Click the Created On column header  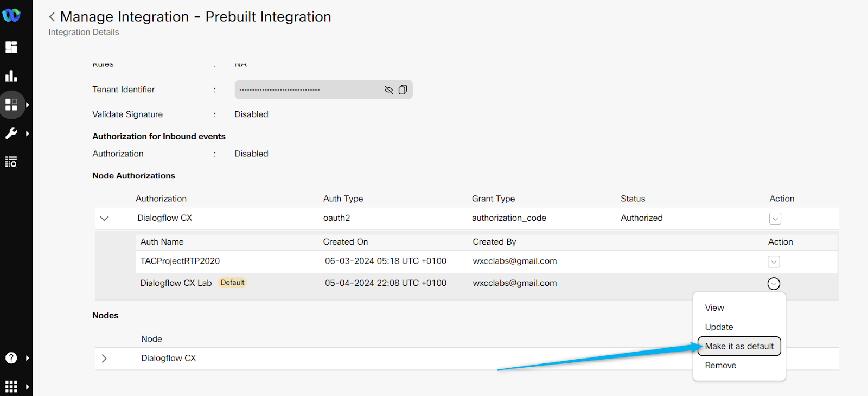point(346,242)
